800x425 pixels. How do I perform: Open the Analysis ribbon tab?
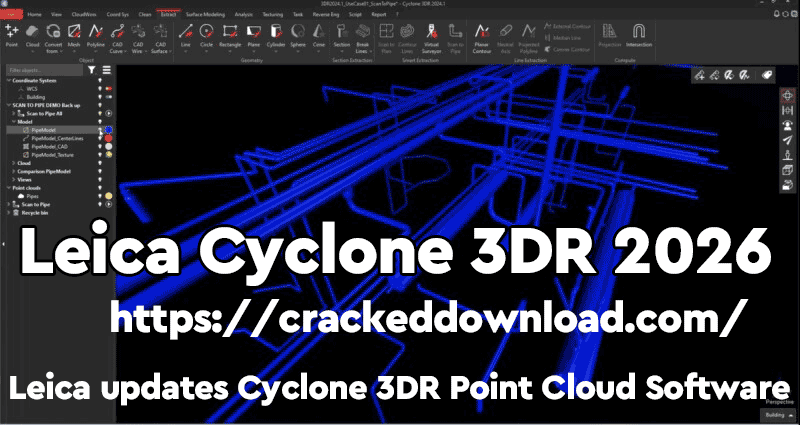[245, 16]
